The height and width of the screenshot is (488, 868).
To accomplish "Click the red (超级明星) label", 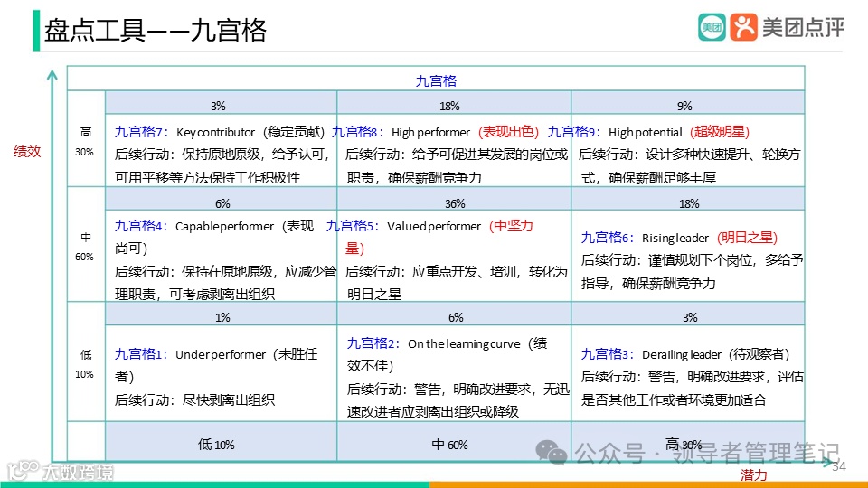I will [x=720, y=132].
